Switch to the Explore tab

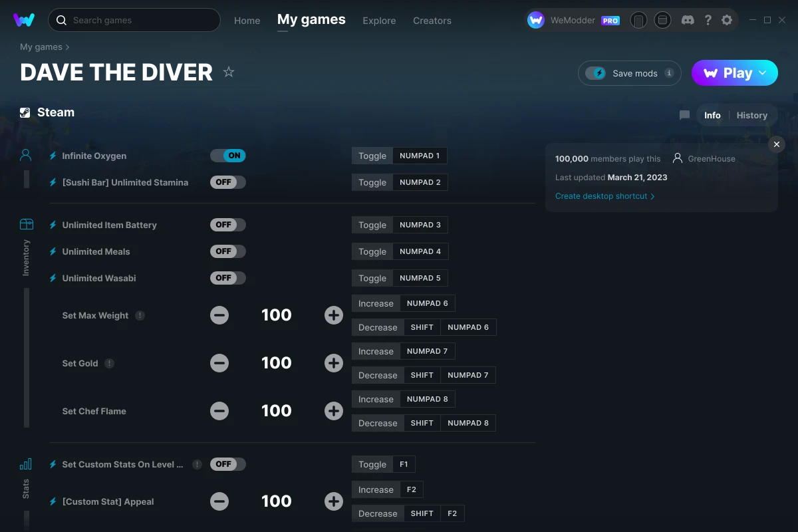tap(379, 21)
